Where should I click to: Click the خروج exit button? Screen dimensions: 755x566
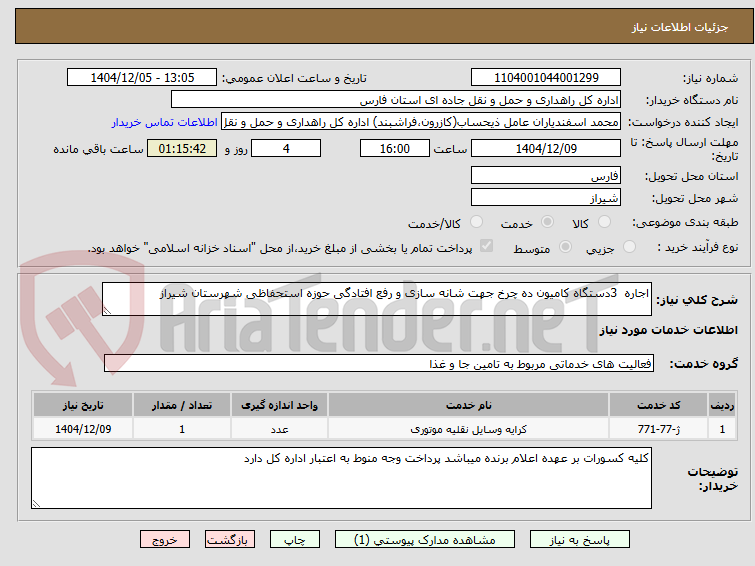coord(165,540)
